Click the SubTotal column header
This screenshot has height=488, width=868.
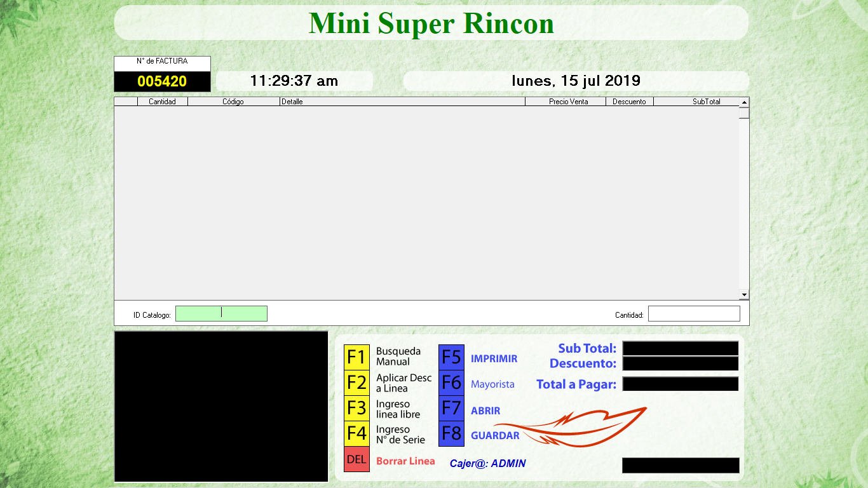click(x=696, y=102)
